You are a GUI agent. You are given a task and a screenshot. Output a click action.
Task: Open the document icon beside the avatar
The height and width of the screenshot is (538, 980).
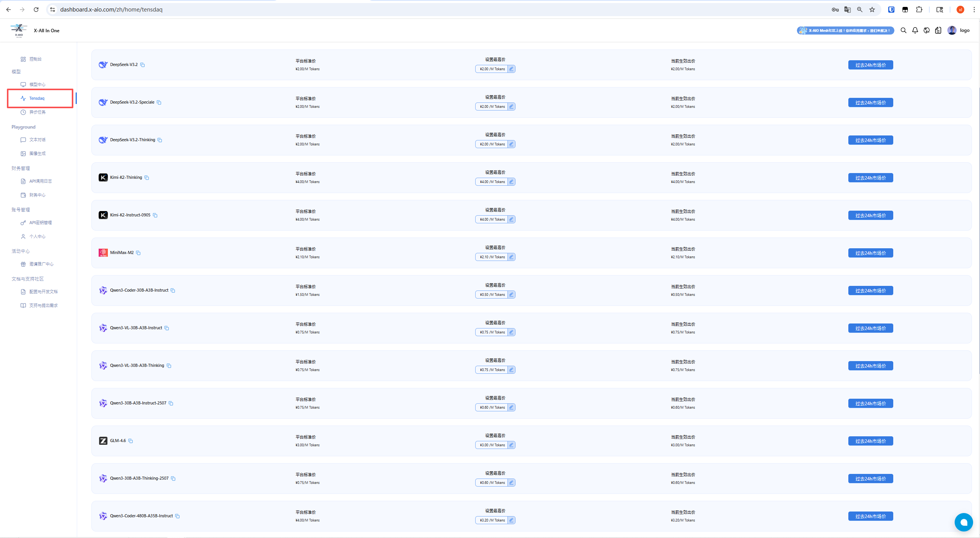click(938, 30)
